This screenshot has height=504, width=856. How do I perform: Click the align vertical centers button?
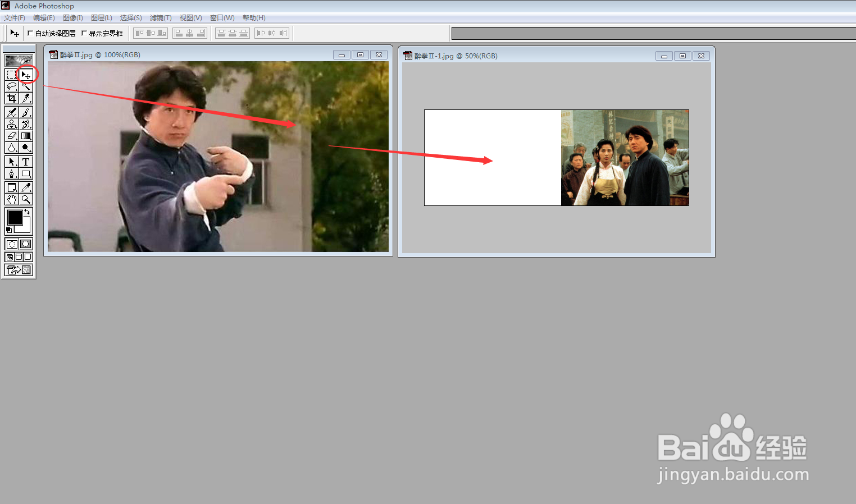point(151,33)
